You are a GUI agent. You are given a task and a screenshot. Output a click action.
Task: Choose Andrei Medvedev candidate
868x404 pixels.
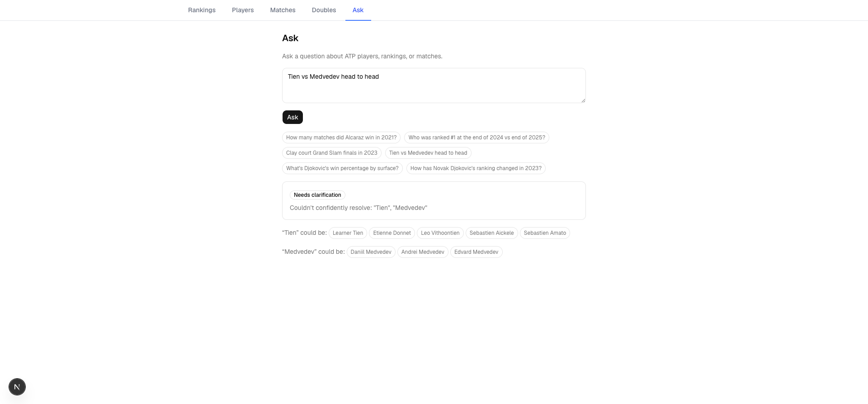[x=423, y=252]
